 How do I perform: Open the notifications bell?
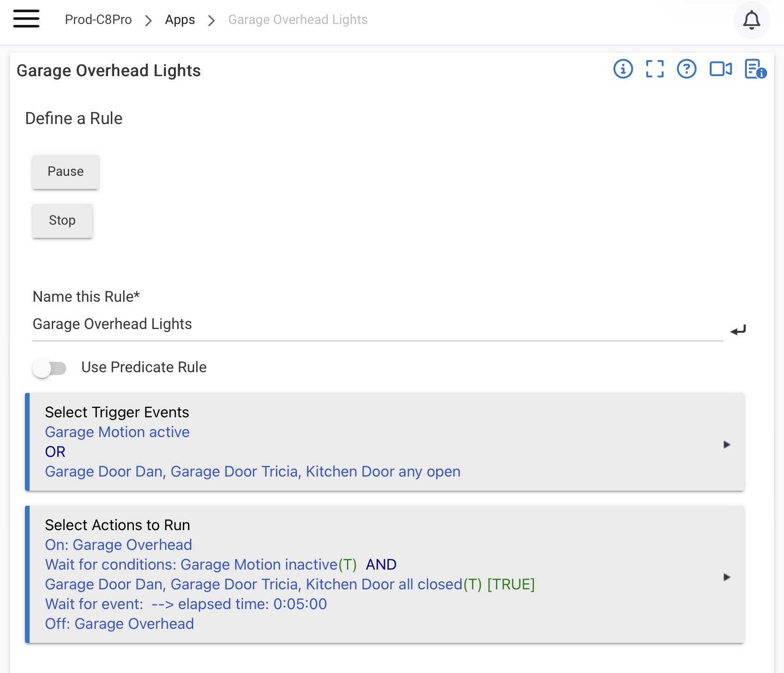752,20
